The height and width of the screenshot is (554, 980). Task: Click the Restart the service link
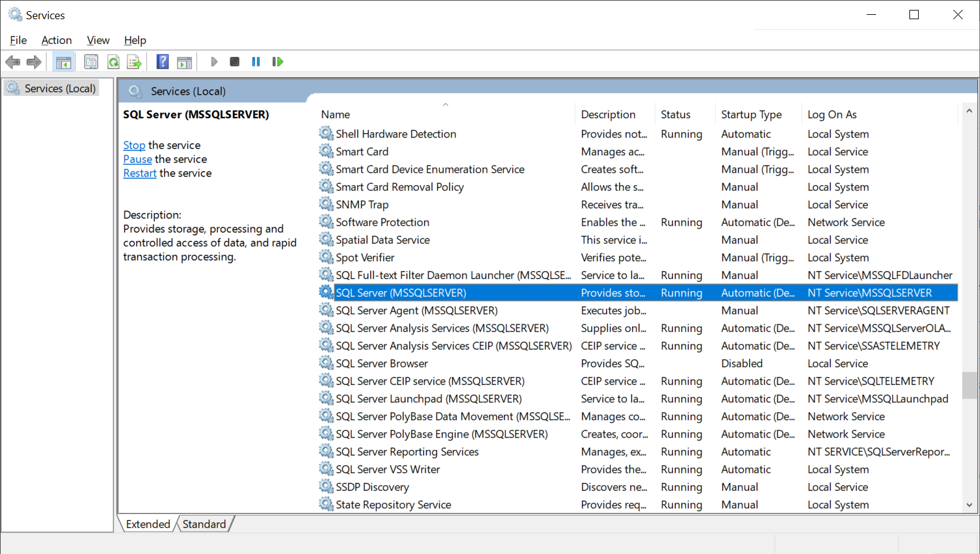(140, 173)
